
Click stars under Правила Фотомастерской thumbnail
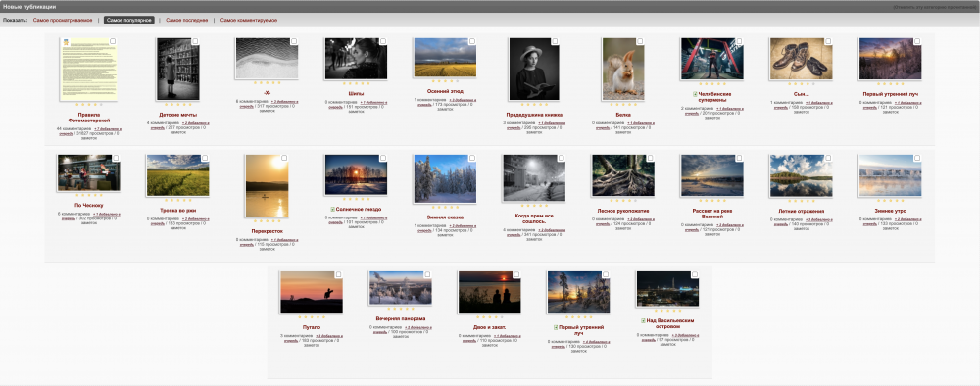click(88, 104)
